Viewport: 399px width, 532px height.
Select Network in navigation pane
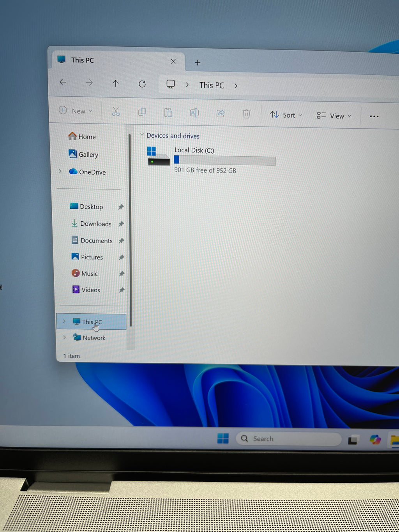90,338
